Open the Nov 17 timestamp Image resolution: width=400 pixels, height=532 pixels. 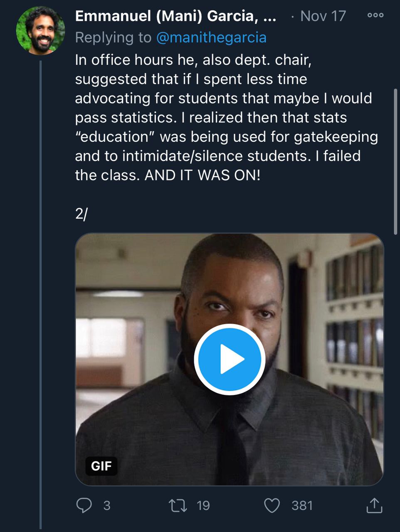[x=323, y=16]
